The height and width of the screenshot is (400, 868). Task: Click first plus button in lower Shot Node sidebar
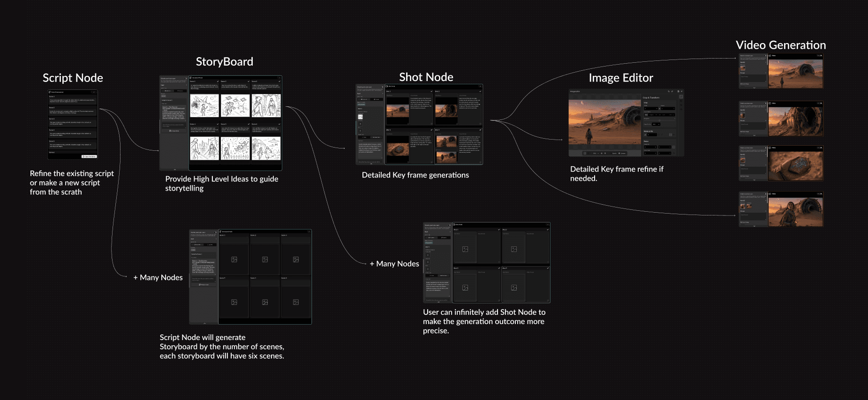pyautogui.click(x=428, y=255)
